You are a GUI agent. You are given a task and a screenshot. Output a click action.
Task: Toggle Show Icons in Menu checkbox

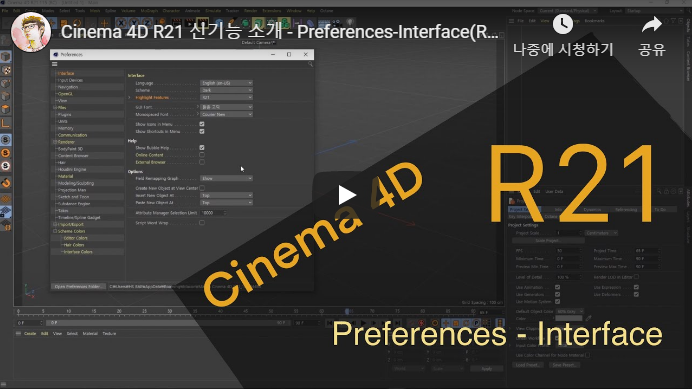pyautogui.click(x=202, y=124)
